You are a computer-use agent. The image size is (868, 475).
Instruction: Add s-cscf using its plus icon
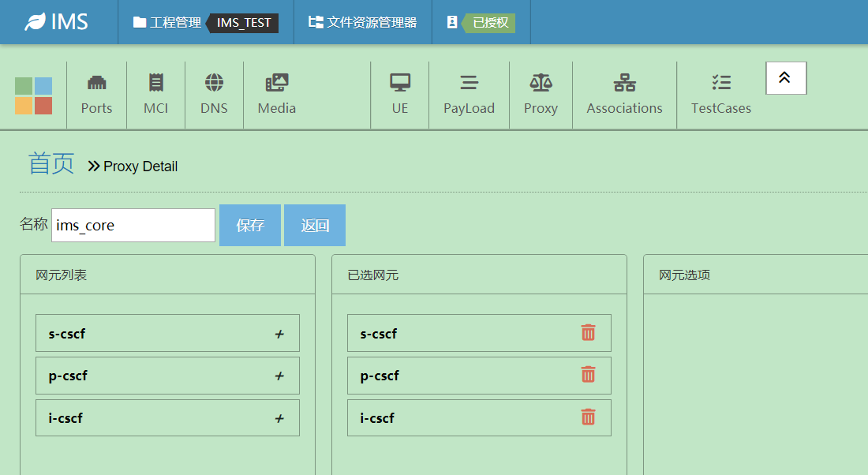coord(279,334)
